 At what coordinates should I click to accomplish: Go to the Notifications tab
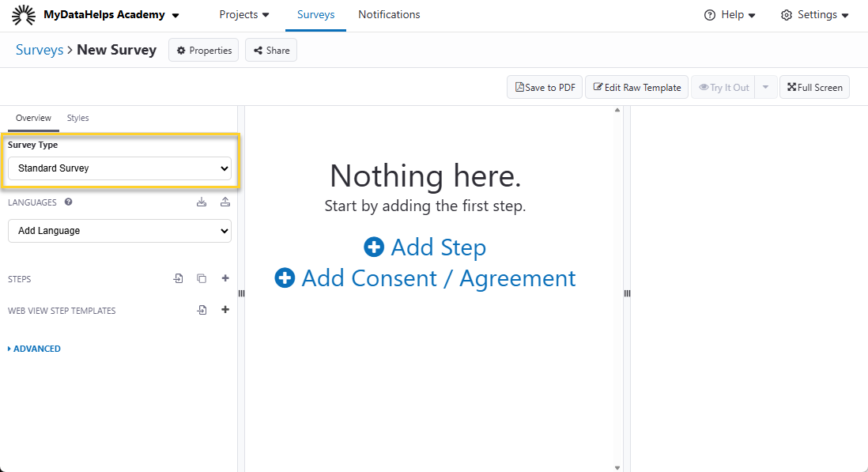(389, 15)
